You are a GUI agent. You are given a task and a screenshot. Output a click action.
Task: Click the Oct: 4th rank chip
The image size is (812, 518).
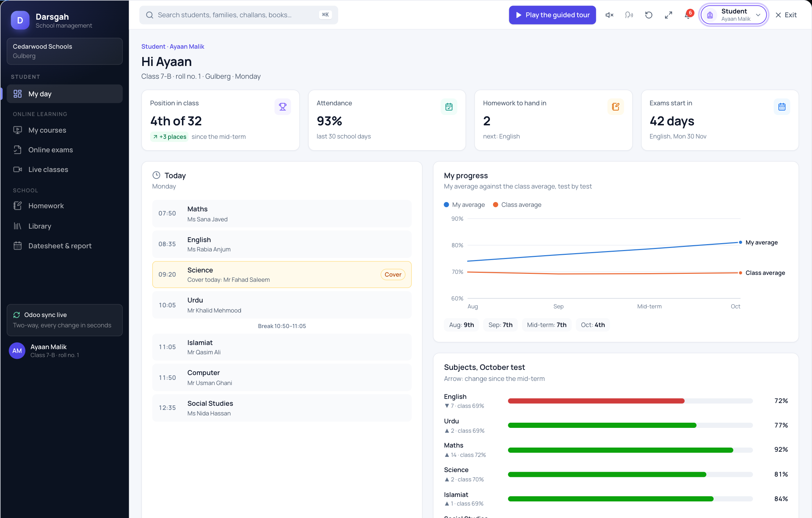click(x=593, y=325)
